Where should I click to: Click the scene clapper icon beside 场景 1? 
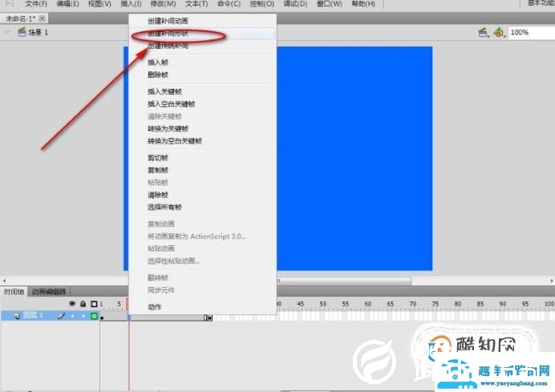click(x=22, y=32)
